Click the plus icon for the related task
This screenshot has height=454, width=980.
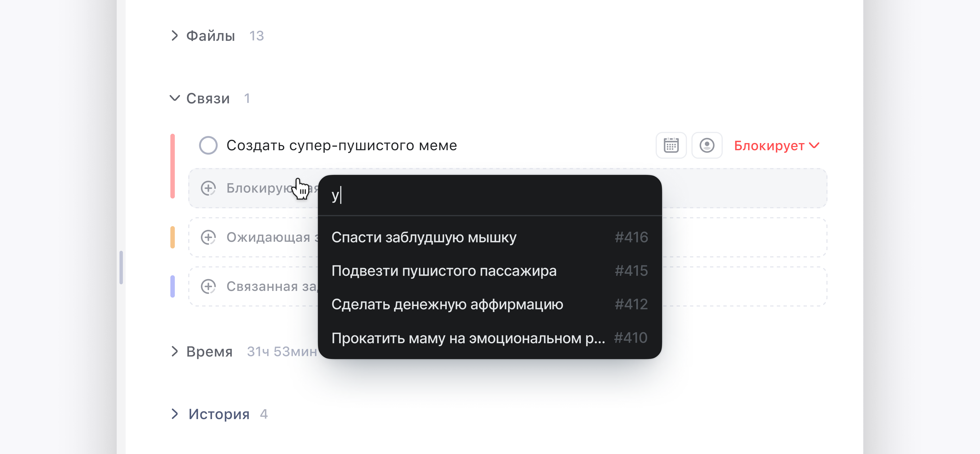tap(208, 286)
